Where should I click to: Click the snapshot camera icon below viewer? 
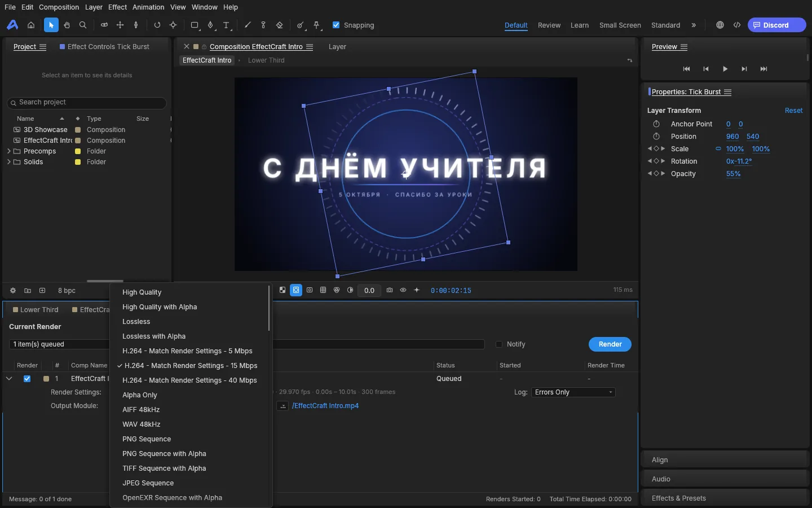[x=390, y=290]
